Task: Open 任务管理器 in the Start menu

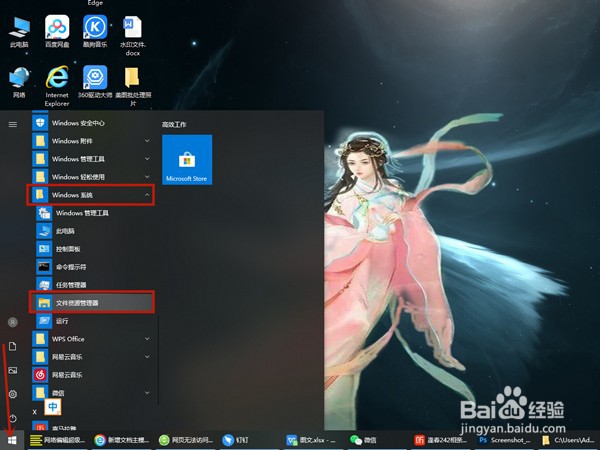Action: pos(93,285)
